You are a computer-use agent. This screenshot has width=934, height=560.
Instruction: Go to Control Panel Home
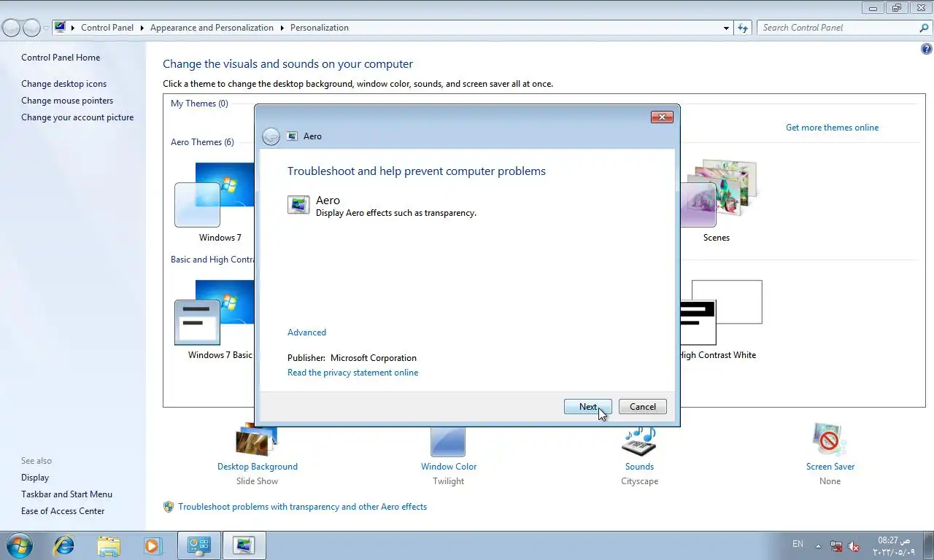click(x=61, y=58)
